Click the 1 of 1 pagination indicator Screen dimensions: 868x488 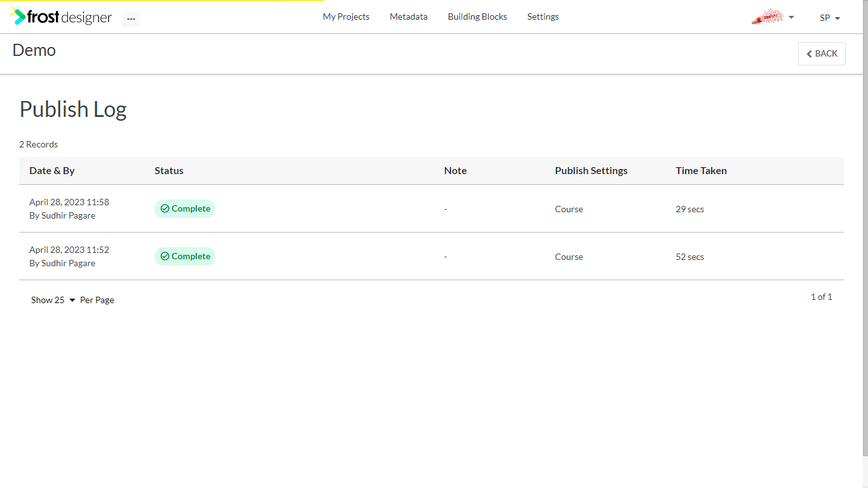pos(821,297)
